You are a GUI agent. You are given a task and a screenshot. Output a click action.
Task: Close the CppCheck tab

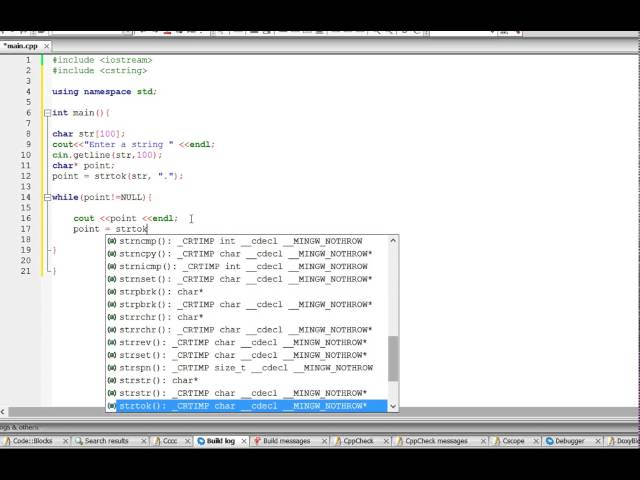point(386,441)
